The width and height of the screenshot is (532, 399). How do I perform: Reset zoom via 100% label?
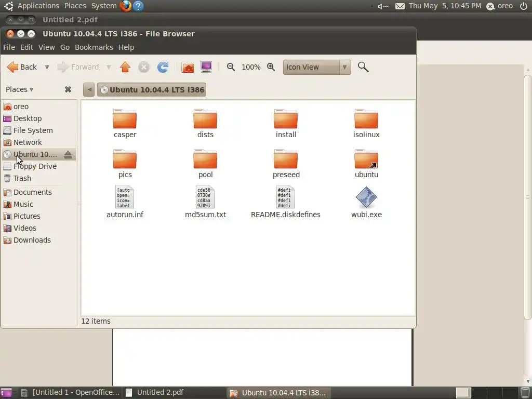tap(251, 67)
